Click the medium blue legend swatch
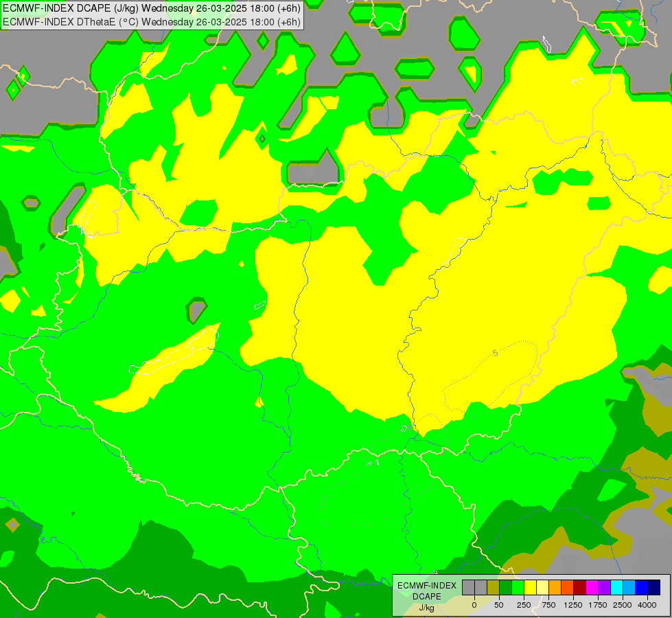 coord(642,587)
